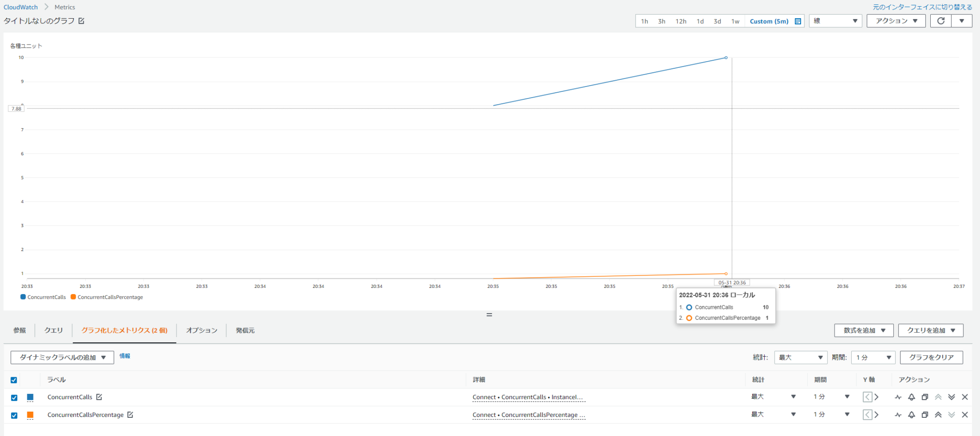The height and width of the screenshot is (436, 980).
Task: Switch to the 参照 tab
Action: (x=20, y=330)
